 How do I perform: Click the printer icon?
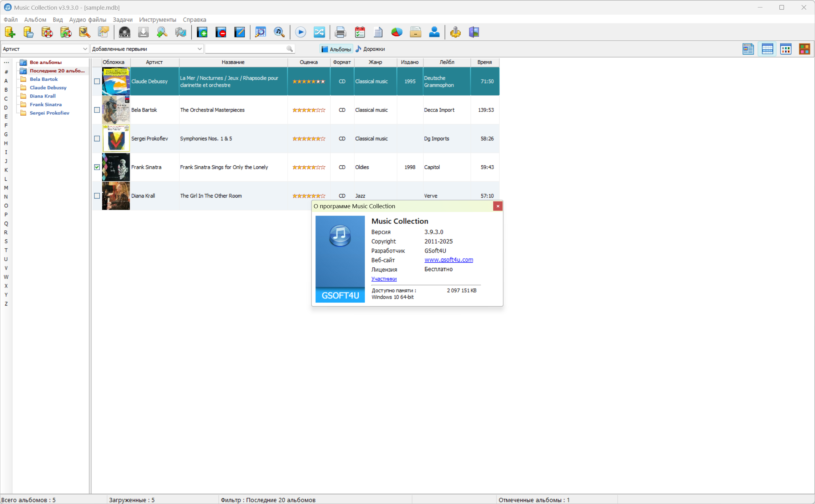click(x=340, y=32)
